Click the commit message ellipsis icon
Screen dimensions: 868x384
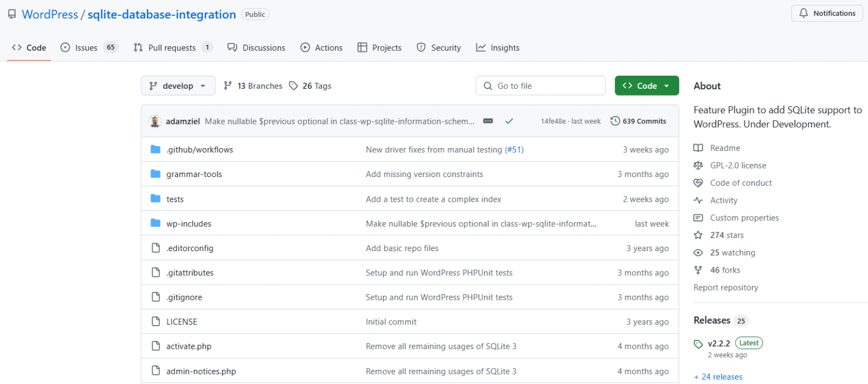pos(488,120)
